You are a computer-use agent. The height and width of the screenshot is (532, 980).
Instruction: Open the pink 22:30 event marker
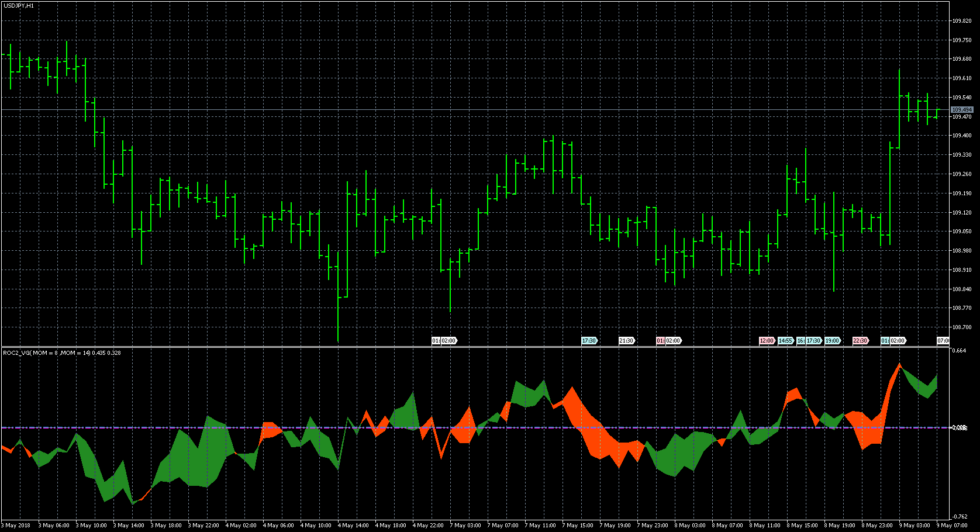pyautogui.click(x=860, y=341)
